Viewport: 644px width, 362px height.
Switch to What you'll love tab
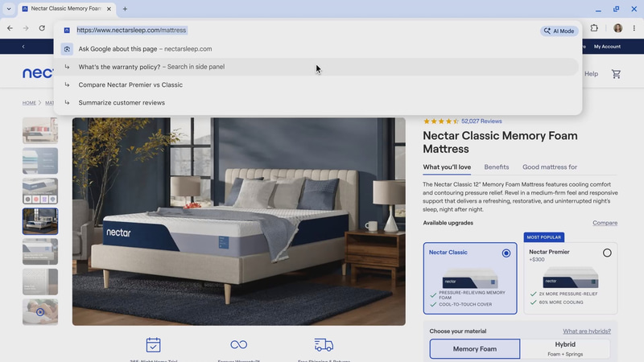coord(447,167)
